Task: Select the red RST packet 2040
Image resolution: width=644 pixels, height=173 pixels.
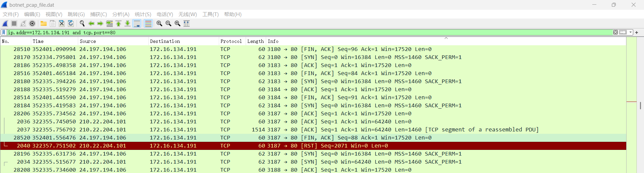Action: (x=313, y=146)
